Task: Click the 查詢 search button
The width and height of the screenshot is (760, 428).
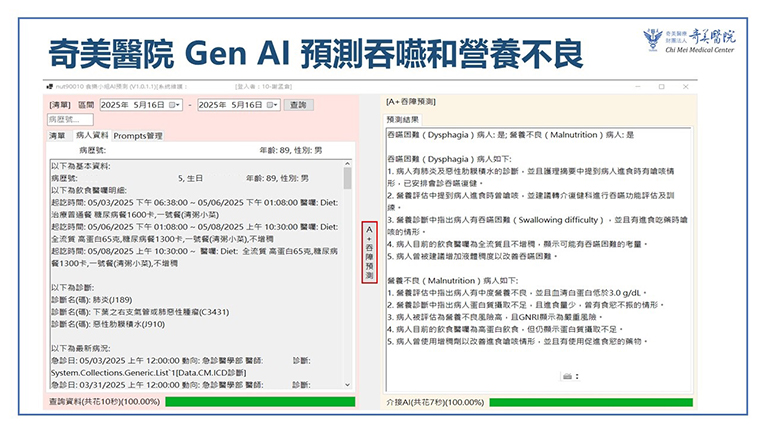Action: pyautogui.click(x=297, y=105)
